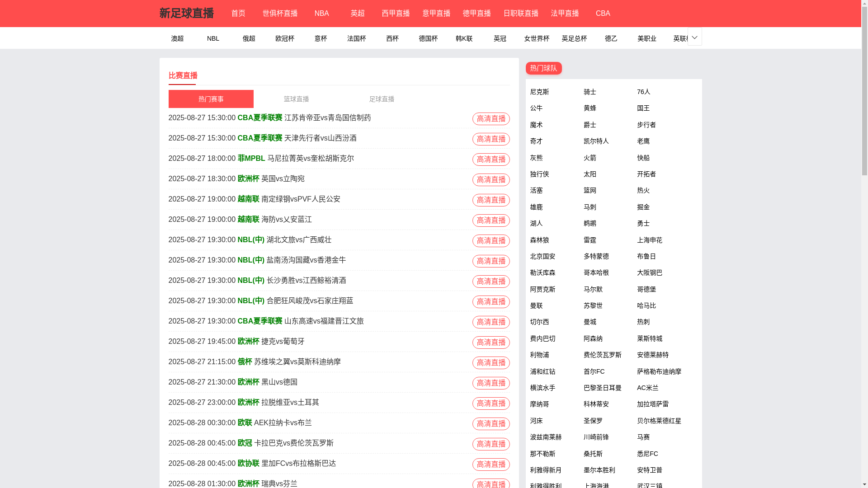Switch to 足球直播 tab
Screen dimensions: 868x488
tap(382, 99)
